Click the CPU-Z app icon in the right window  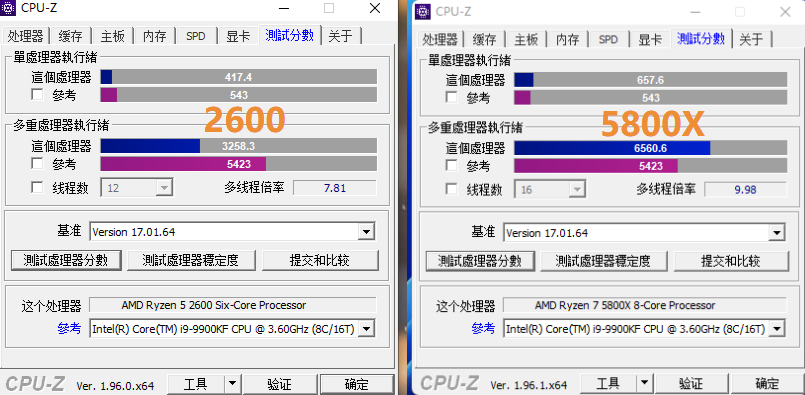pos(423,11)
